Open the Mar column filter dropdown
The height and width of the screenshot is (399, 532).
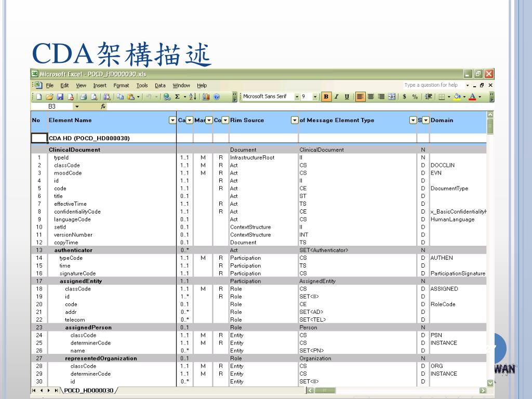pos(209,120)
